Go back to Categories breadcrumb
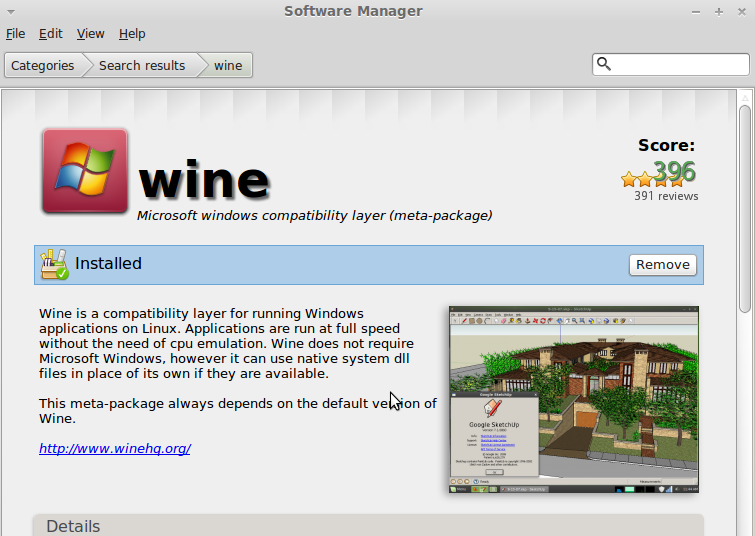Viewport: 755px width, 536px height. point(42,65)
